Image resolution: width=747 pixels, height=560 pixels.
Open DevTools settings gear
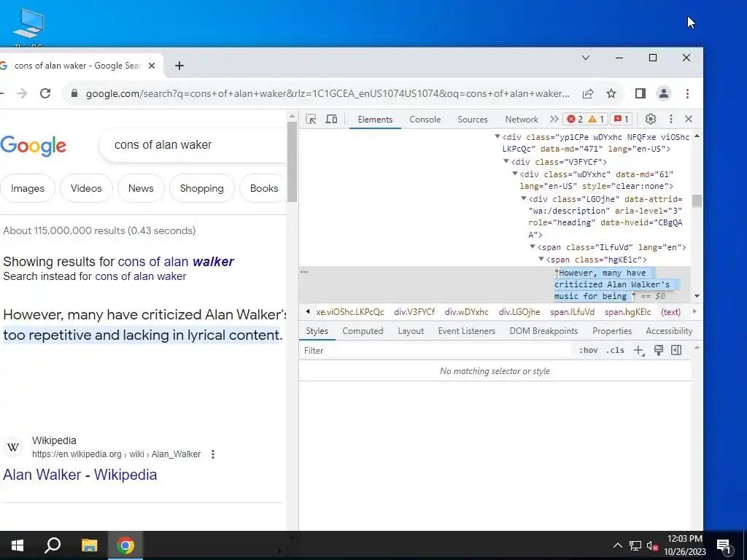pos(650,119)
